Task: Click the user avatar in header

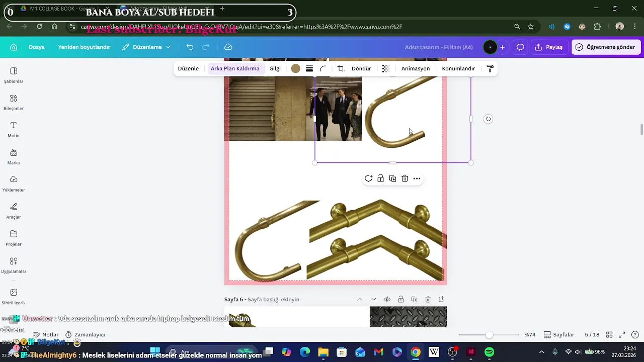Action: 490,47
